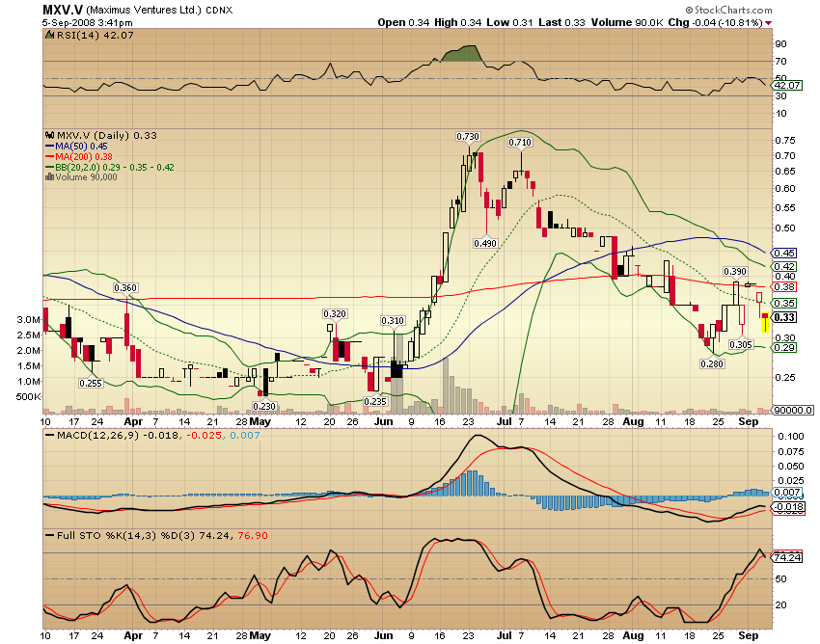Click the 0.007 MACD histogram tag

click(x=787, y=492)
